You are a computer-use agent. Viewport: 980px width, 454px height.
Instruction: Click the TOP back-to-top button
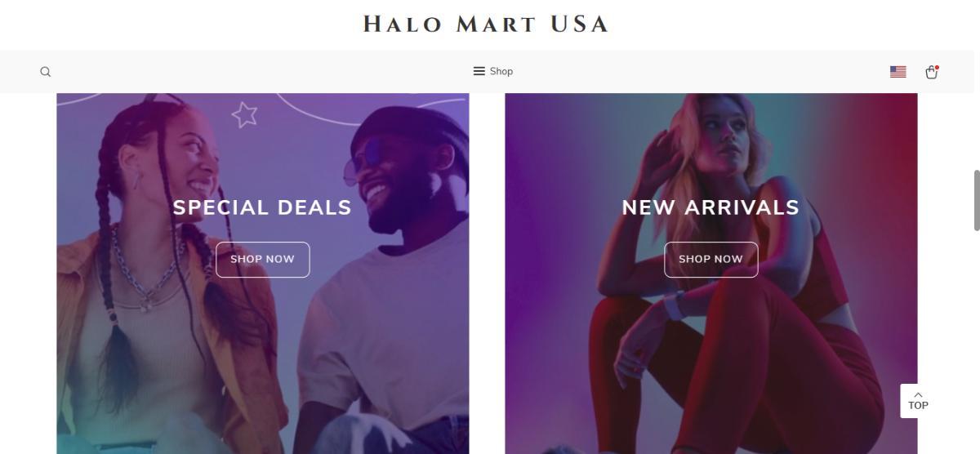coord(918,401)
